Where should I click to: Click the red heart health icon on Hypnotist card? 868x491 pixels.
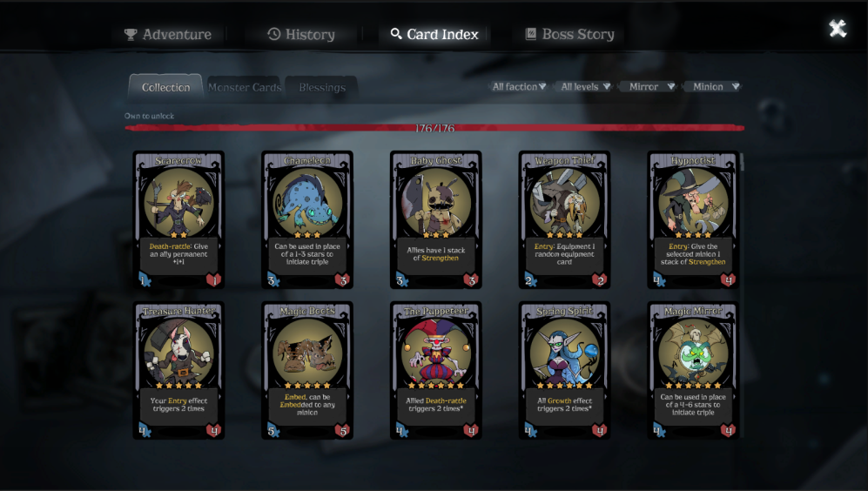click(x=728, y=280)
